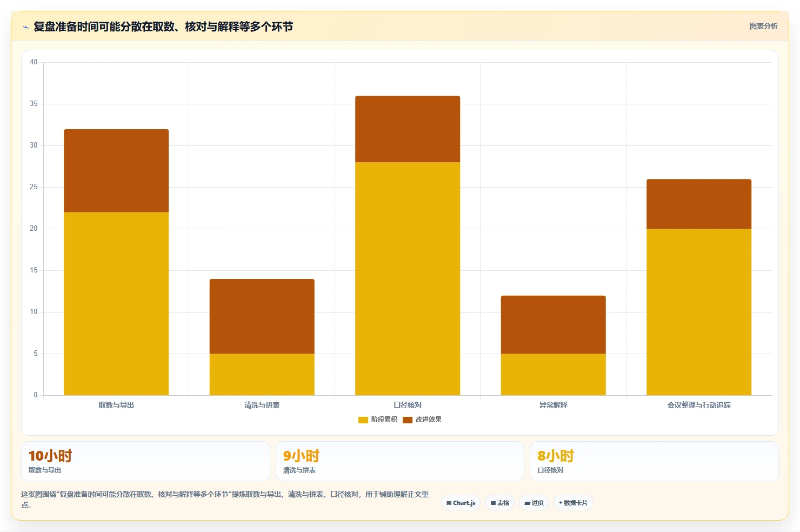Click the y-axis value 20
Image resolution: width=800 pixels, height=532 pixels.
[x=34, y=229]
